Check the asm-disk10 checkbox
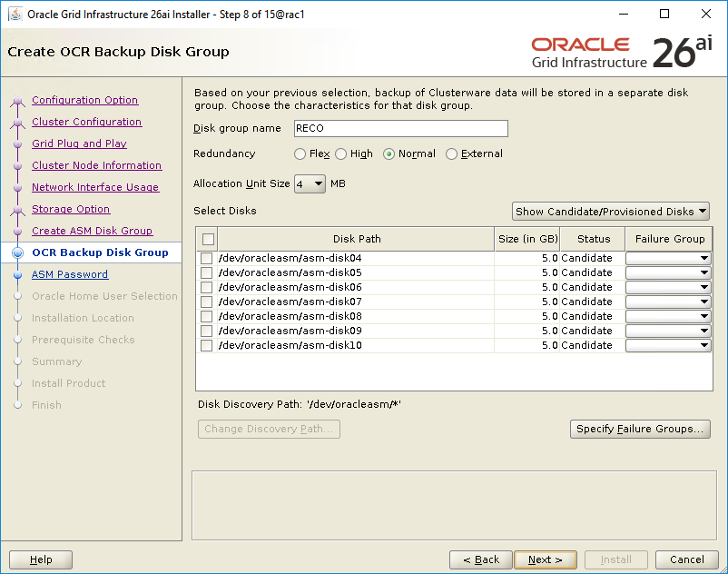The height and width of the screenshot is (574, 728). 206,345
